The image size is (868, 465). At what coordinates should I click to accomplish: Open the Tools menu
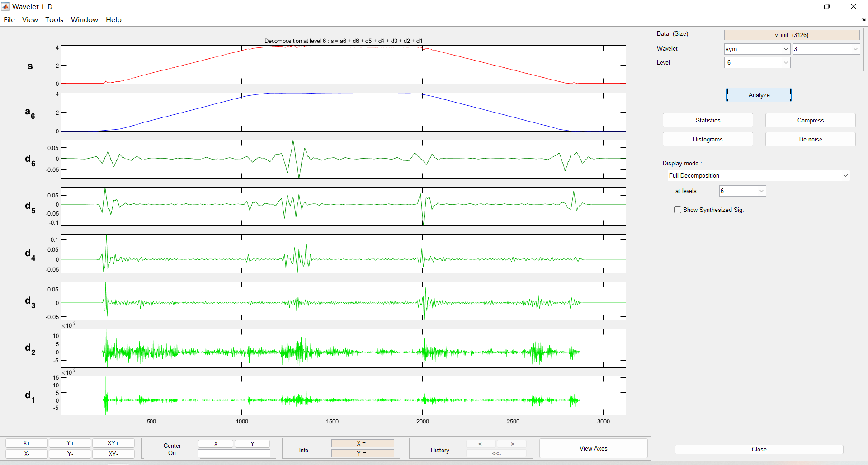54,20
